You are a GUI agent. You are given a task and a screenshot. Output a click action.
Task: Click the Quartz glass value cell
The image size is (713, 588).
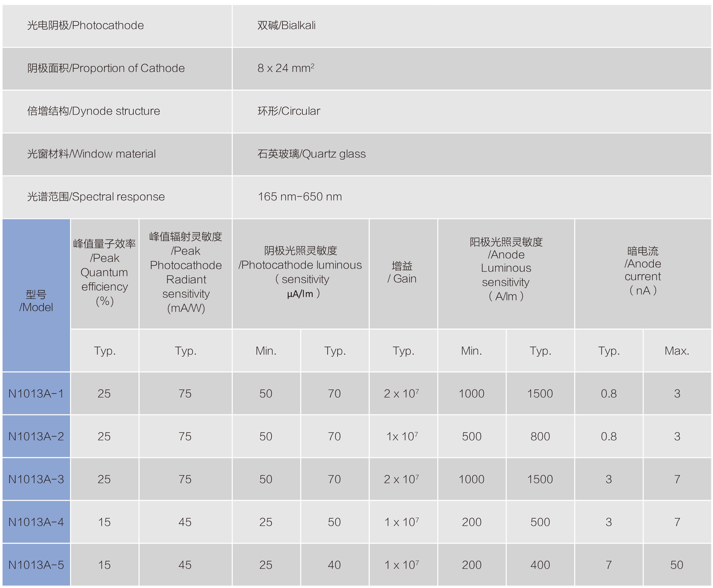pos(311,154)
